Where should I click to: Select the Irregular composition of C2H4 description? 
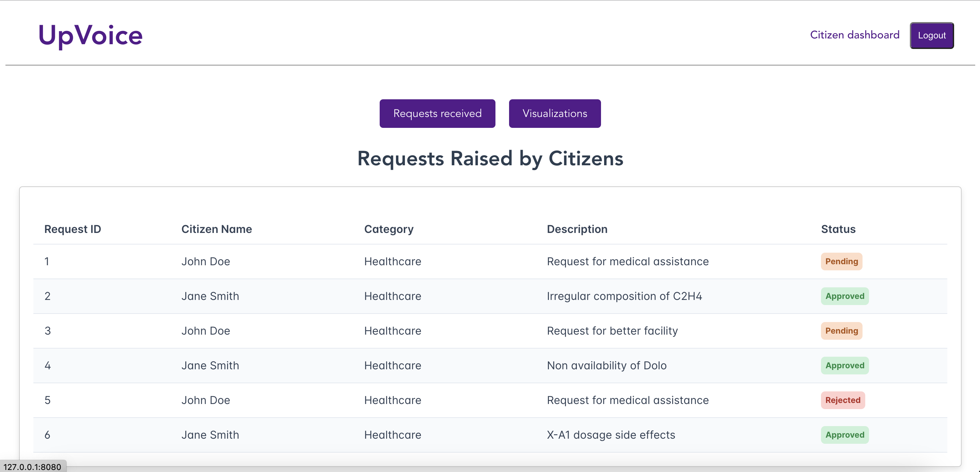[624, 296]
